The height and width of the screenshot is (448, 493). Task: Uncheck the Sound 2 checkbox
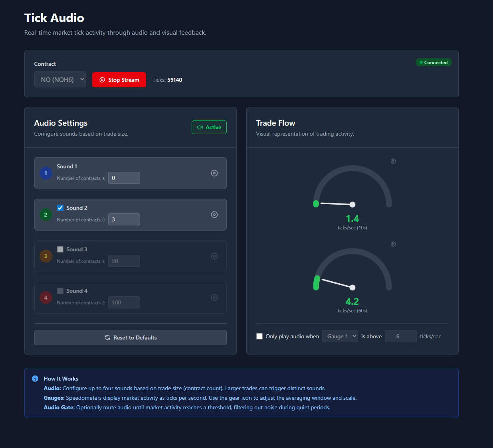coord(60,207)
